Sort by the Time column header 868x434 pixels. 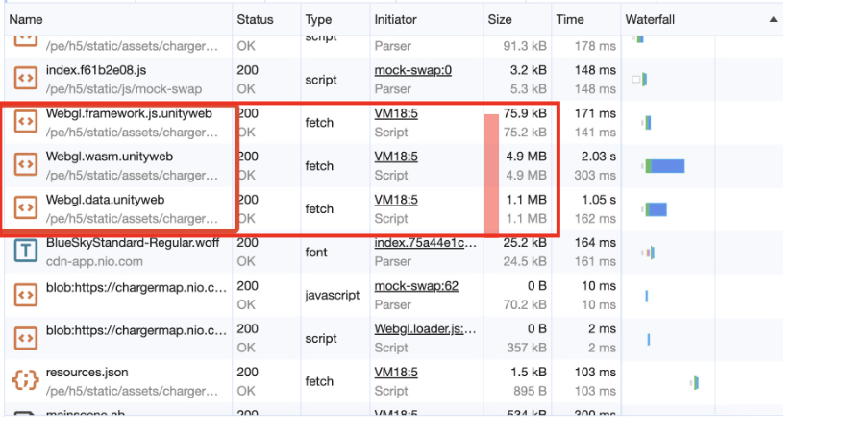tap(570, 19)
